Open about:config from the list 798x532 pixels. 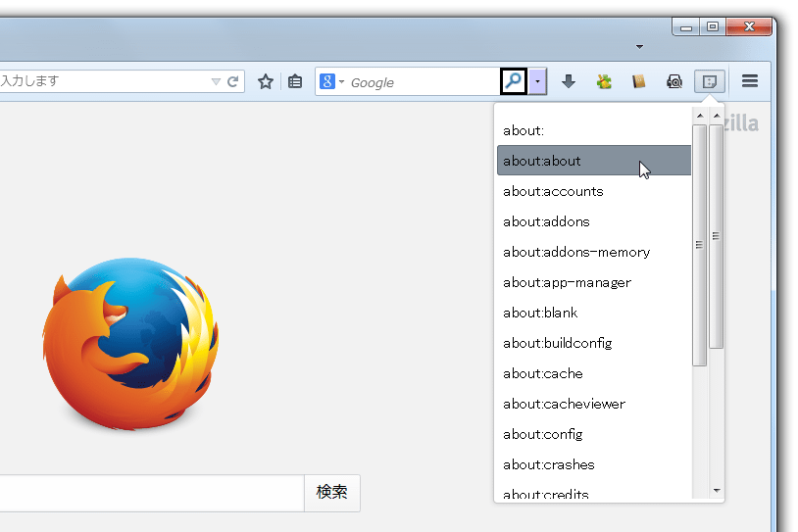[x=593, y=434]
